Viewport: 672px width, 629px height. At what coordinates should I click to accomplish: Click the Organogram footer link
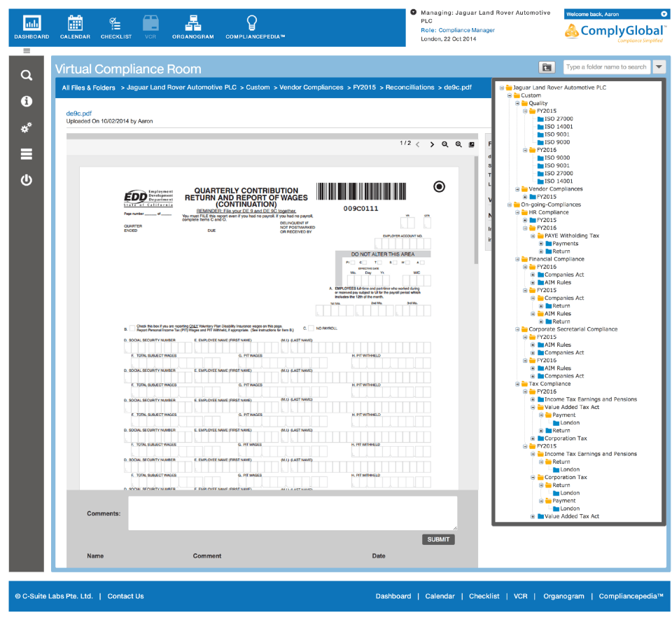point(563,596)
